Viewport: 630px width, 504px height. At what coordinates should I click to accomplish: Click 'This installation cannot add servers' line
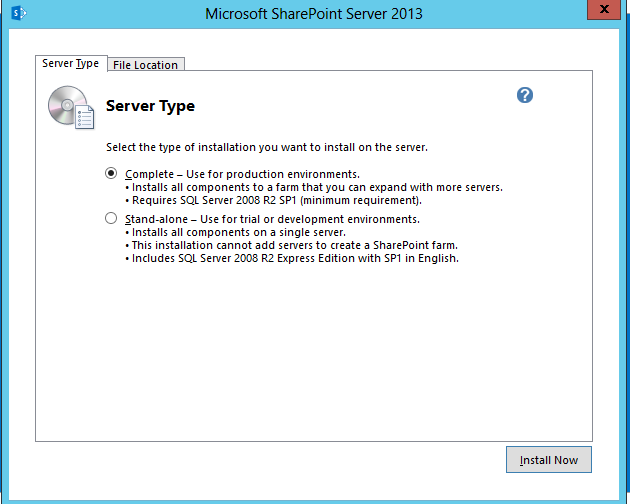click(x=291, y=245)
